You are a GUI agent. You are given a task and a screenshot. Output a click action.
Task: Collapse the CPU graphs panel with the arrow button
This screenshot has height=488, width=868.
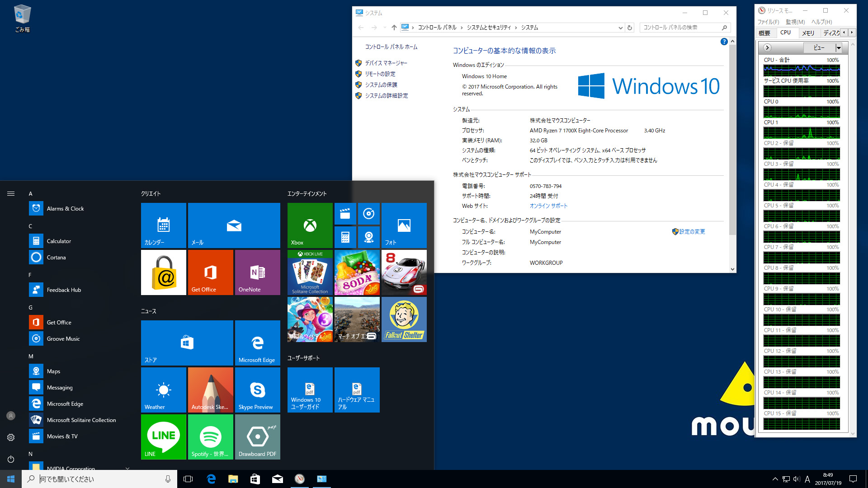pos(767,47)
